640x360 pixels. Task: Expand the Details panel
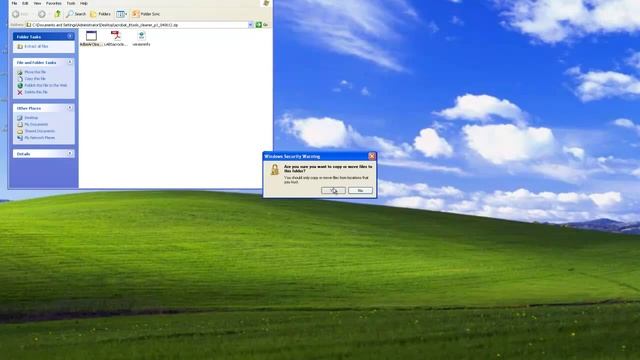point(70,153)
